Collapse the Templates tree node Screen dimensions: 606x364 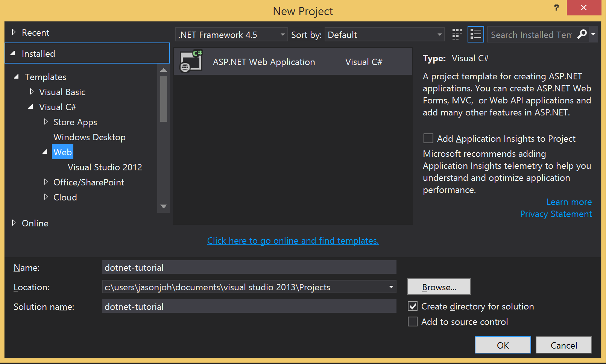coord(16,77)
